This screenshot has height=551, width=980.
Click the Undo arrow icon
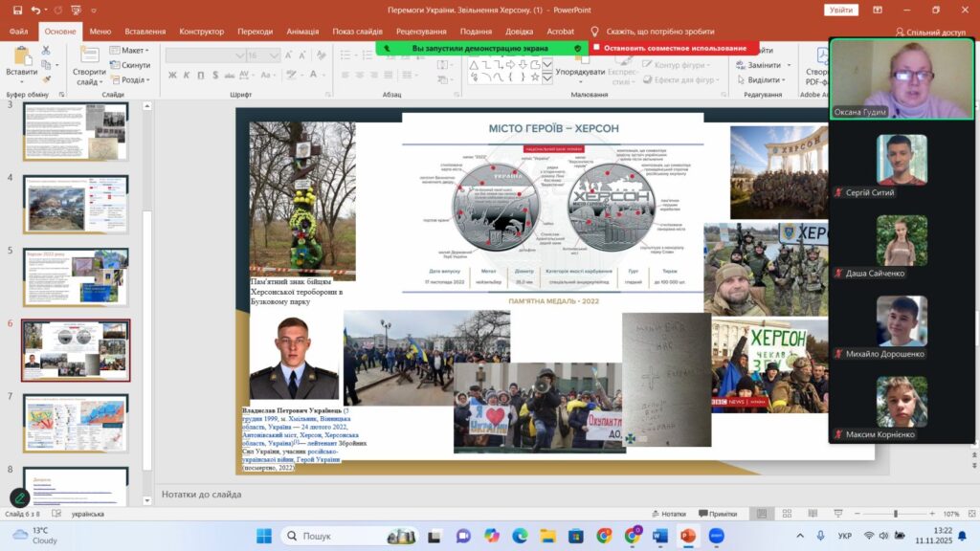point(35,10)
